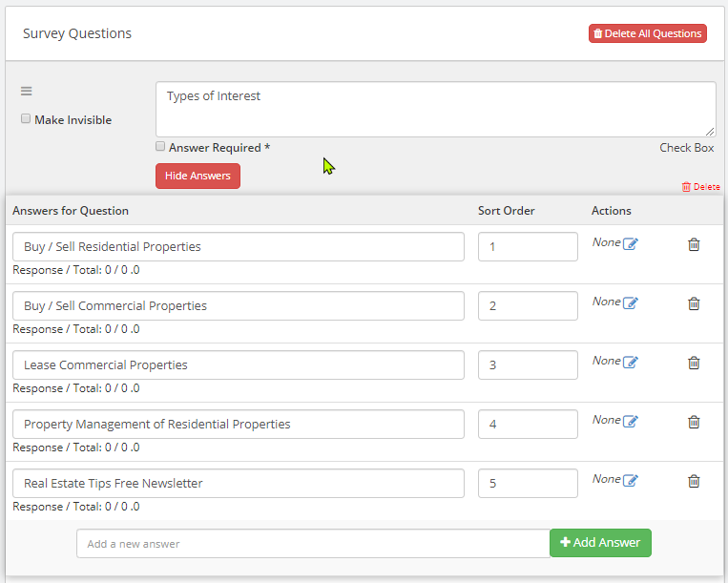This screenshot has height=583, width=728.
Task: Click the green Add Answer button
Action: click(600, 543)
